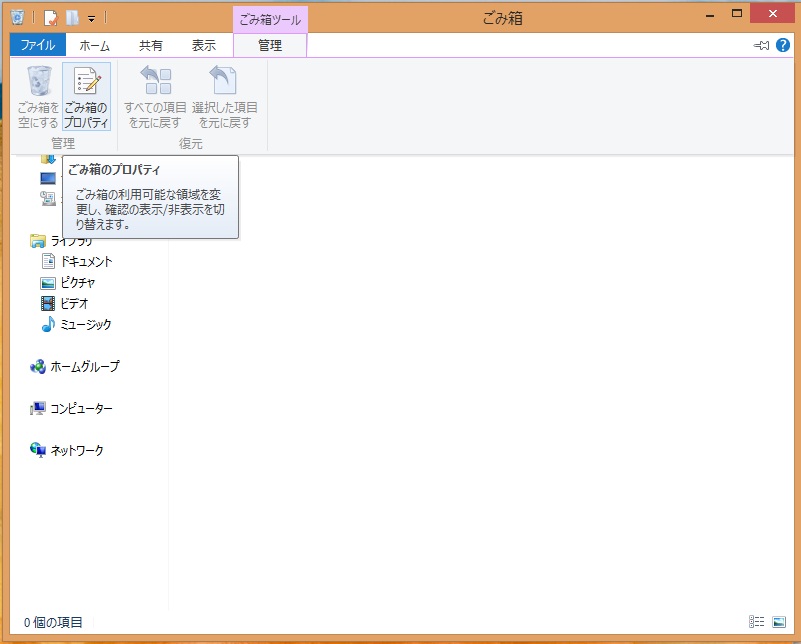Click the ribbon pin icon
This screenshot has height=644, width=801.
pos(761,45)
